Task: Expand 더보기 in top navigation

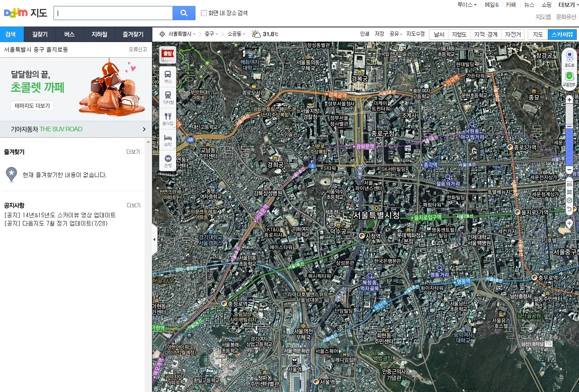Action: point(568,5)
